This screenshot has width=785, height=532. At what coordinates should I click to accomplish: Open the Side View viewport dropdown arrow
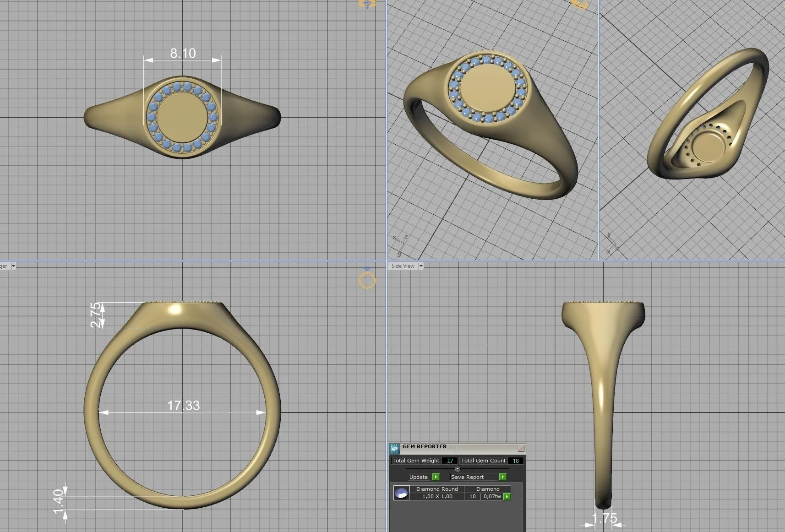pos(421,266)
